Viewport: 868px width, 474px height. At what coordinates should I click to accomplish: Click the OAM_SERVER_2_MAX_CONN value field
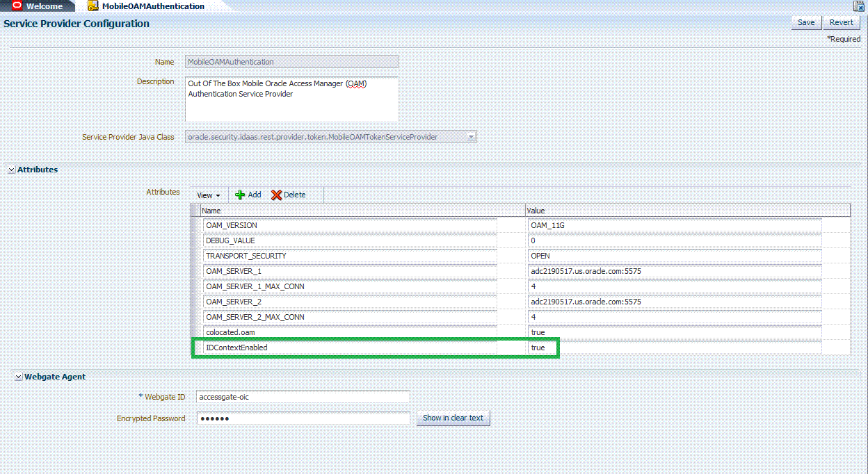point(675,317)
